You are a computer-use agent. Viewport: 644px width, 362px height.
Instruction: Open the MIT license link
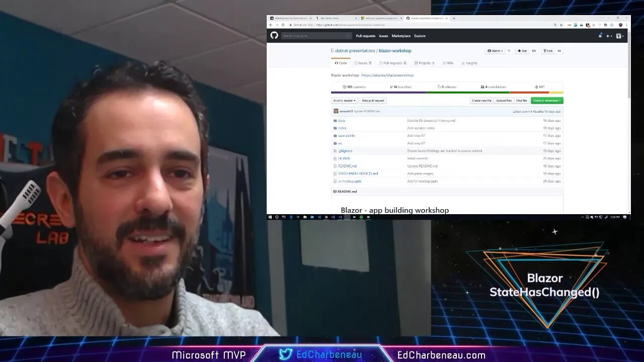pos(539,87)
